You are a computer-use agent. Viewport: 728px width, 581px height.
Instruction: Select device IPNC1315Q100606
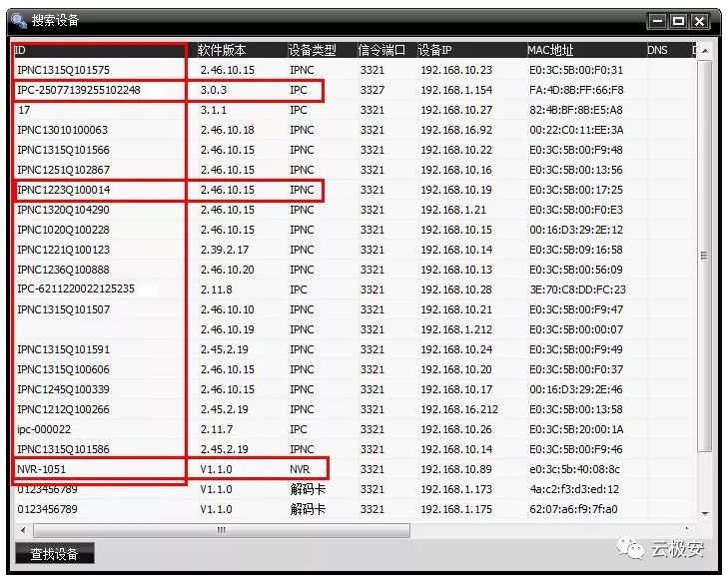[x=63, y=369]
